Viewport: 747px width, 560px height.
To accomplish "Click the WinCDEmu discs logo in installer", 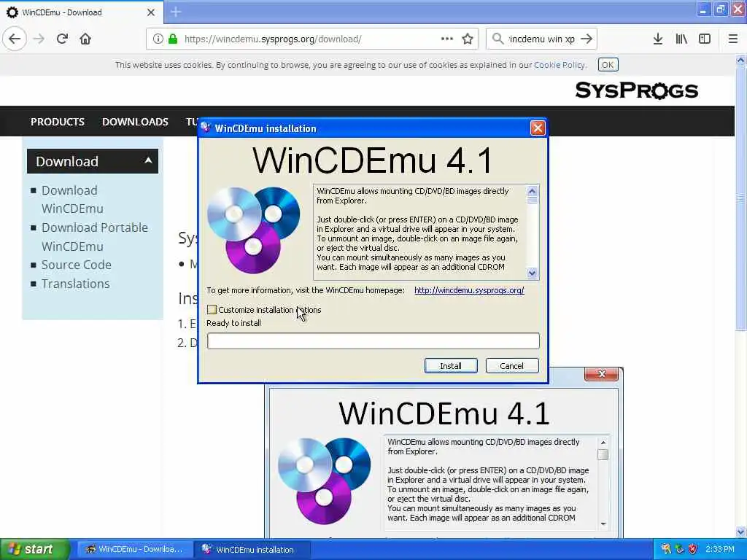I will [253, 230].
